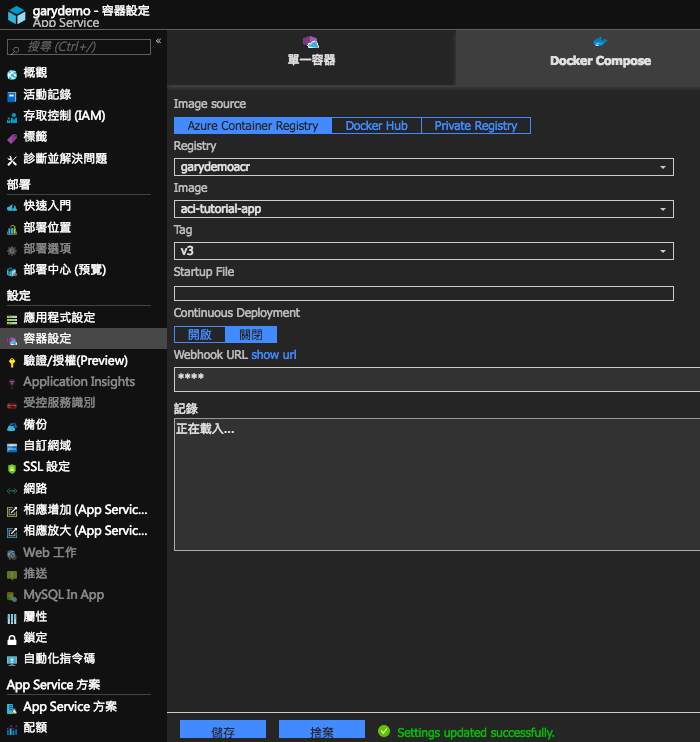Select Docker Hub as image source

coord(376,125)
